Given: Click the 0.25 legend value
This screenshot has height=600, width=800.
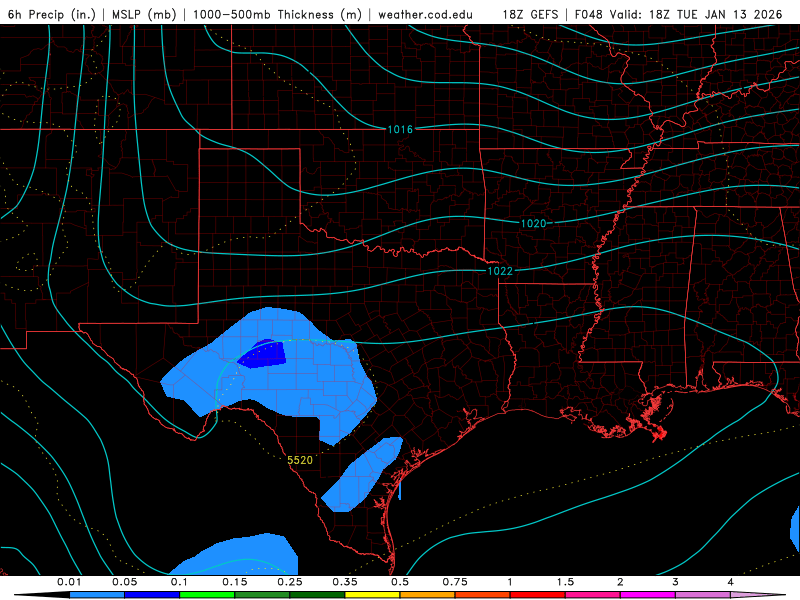Looking at the screenshot, I should tap(290, 582).
